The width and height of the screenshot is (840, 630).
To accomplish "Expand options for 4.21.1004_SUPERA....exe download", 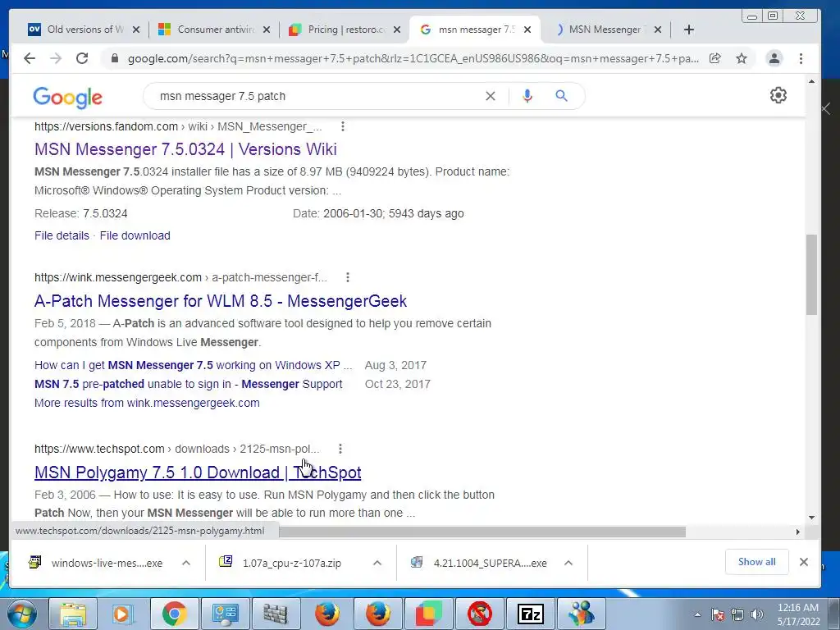I will pos(568,563).
